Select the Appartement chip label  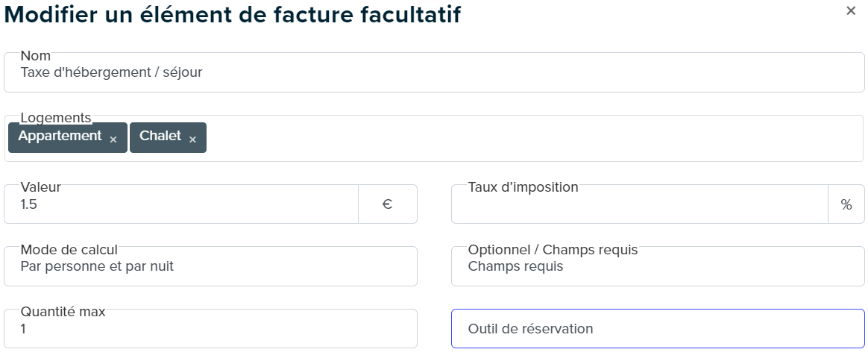[60, 136]
